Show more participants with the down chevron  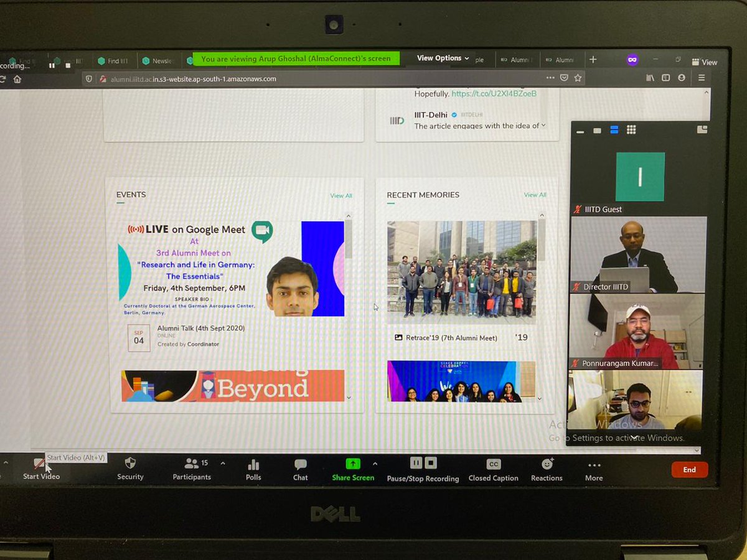point(634,437)
